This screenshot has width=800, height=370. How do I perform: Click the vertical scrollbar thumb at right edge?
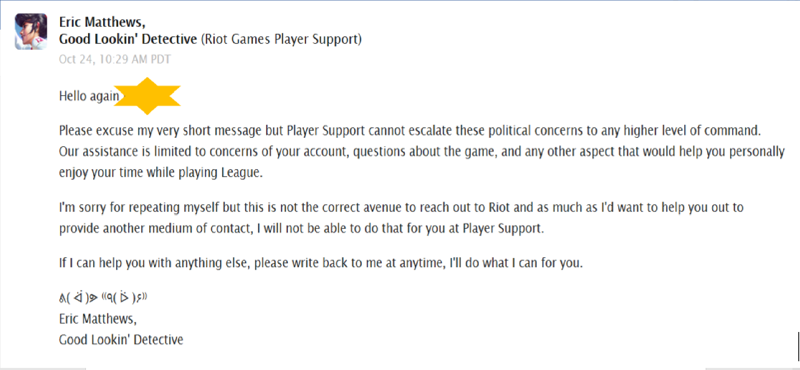click(x=797, y=346)
